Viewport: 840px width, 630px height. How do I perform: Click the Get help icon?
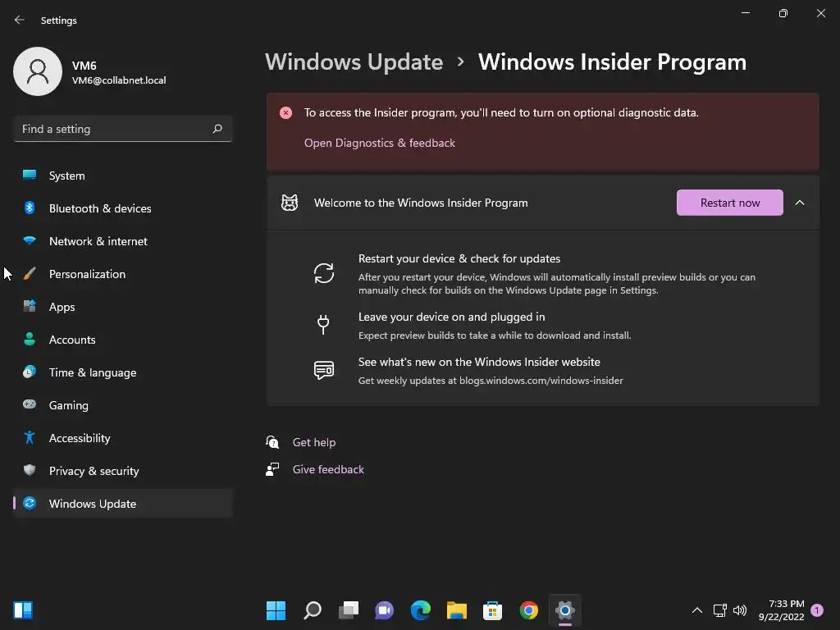(x=272, y=442)
